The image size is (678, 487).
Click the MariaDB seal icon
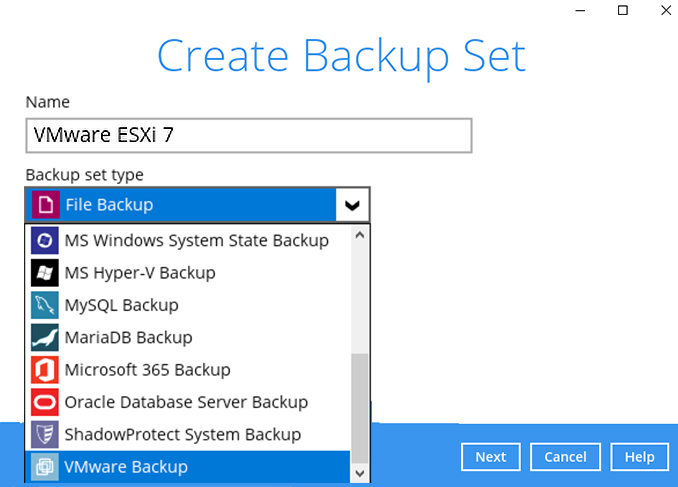tap(45, 337)
